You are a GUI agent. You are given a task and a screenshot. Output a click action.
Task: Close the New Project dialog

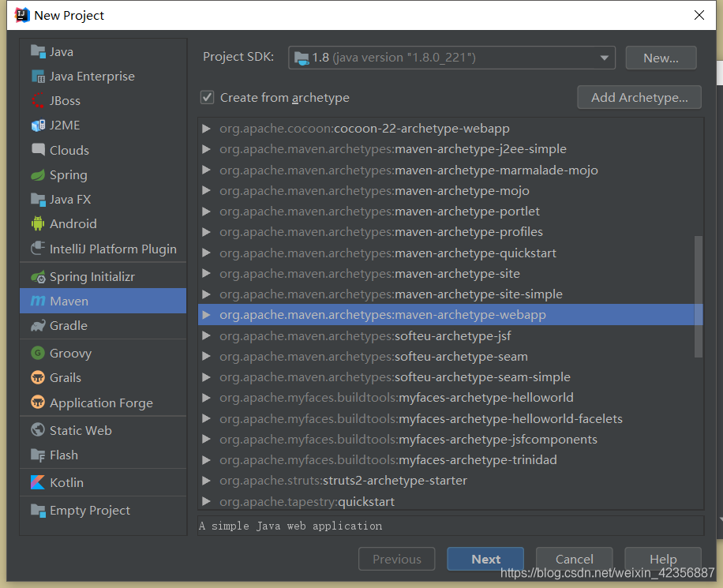pyautogui.click(x=699, y=15)
